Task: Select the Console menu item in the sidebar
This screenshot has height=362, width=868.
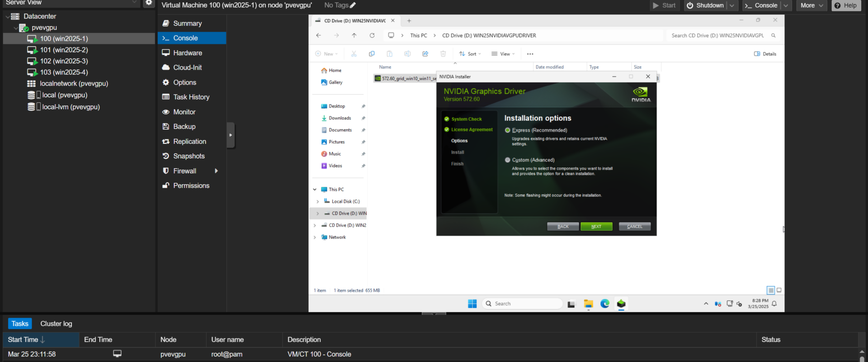Action: [192, 38]
